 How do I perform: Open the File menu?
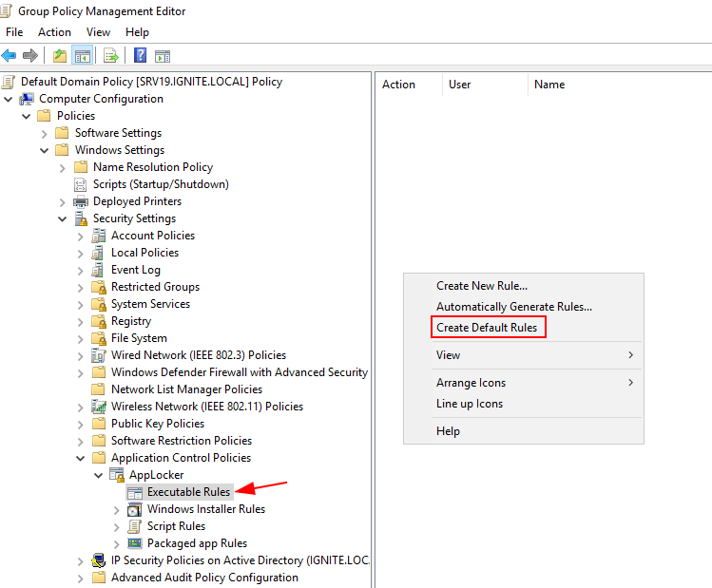(14, 32)
